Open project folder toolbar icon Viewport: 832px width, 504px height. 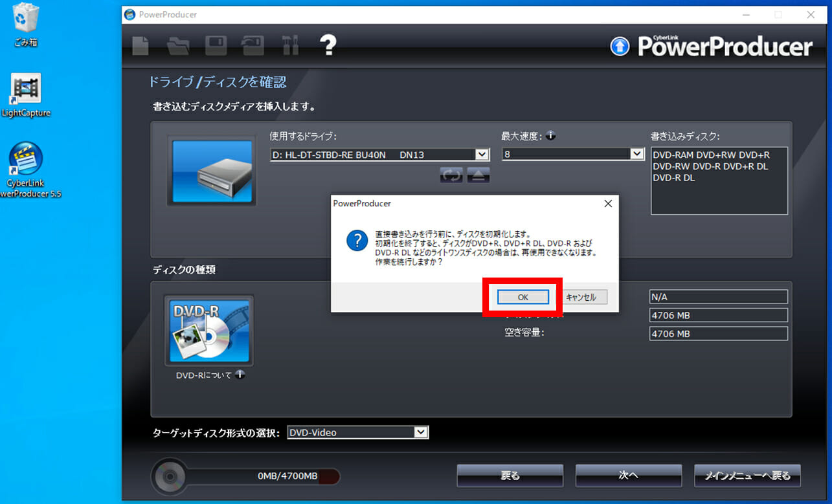(177, 45)
